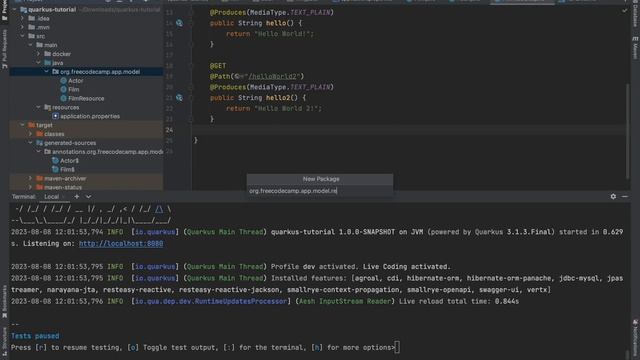Click the Actor class icon in tree
The width and height of the screenshot is (640, 360).
pyautogui.click(x=63, y=81)
